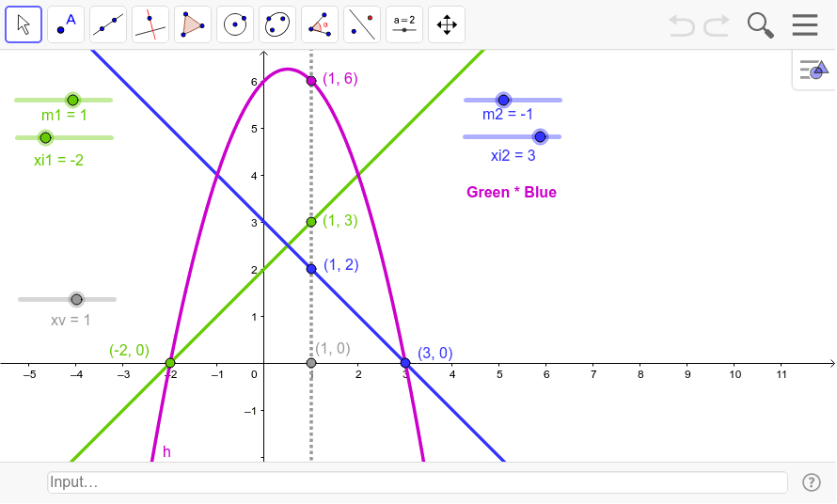Select the Move Graphics View tool

(x=447, y=24)
